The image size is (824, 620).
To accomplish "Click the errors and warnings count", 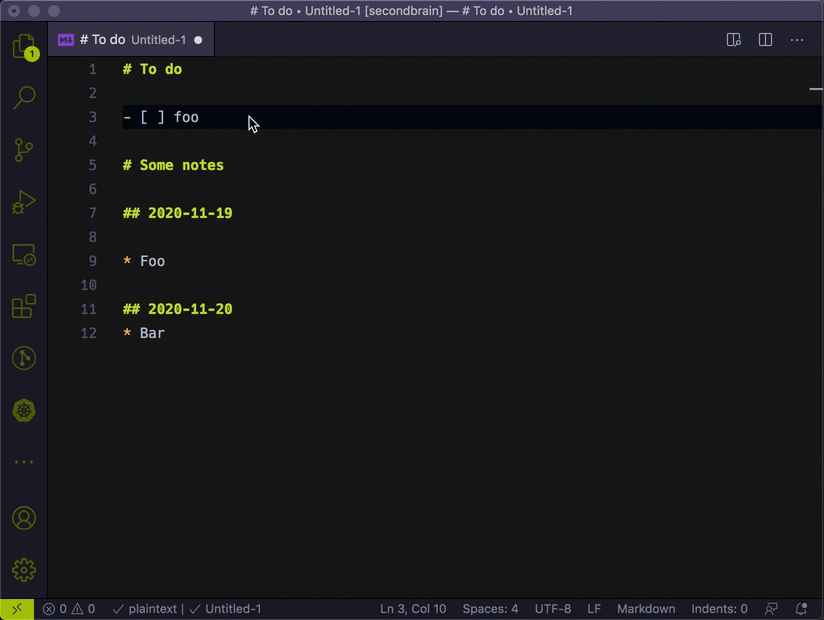I will tap(69, 609).
